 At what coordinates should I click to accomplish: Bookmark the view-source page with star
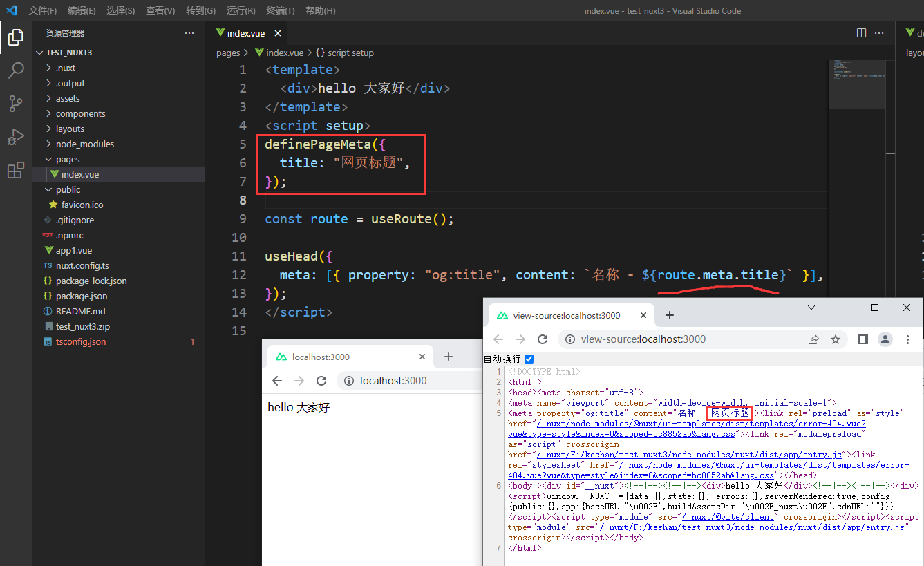point(836,339)
